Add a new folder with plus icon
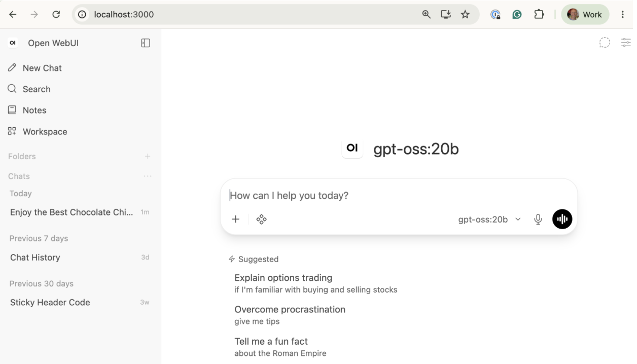The height and width of the screenshot is (364, 637). tap(148, 156)
